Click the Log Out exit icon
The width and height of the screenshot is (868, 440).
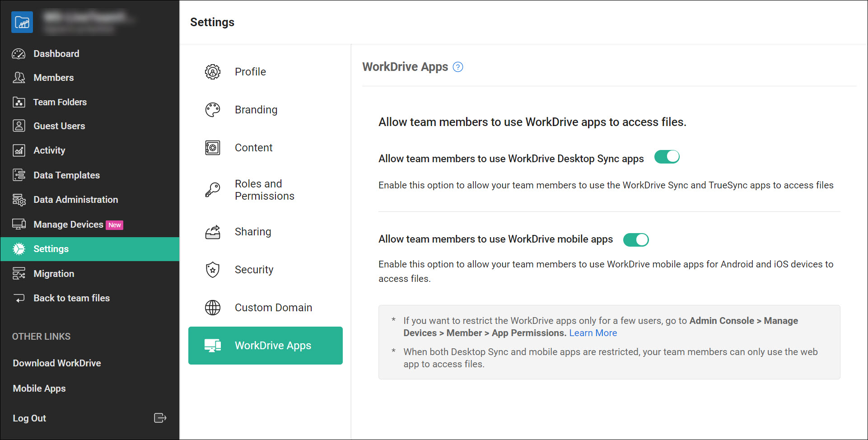point(160,418)
